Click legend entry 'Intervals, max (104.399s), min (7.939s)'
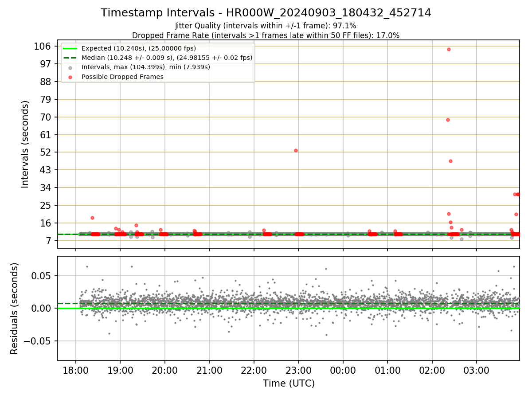The width and height of the screenshot is (532, 399). 146,67
